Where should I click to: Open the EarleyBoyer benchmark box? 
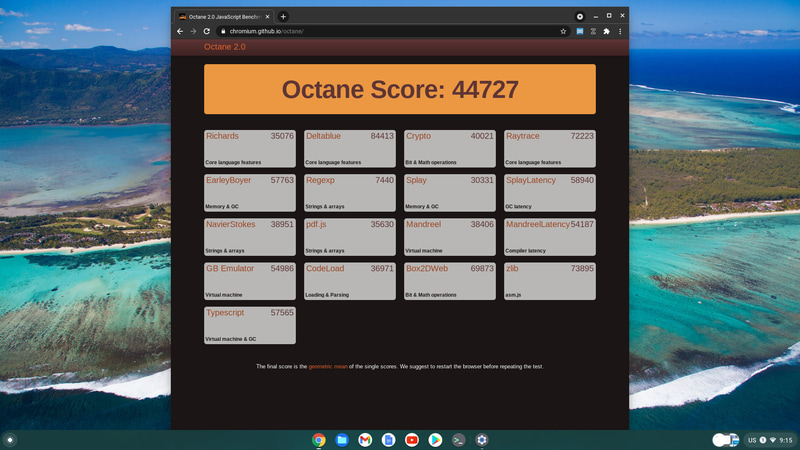tap(249, 192)
